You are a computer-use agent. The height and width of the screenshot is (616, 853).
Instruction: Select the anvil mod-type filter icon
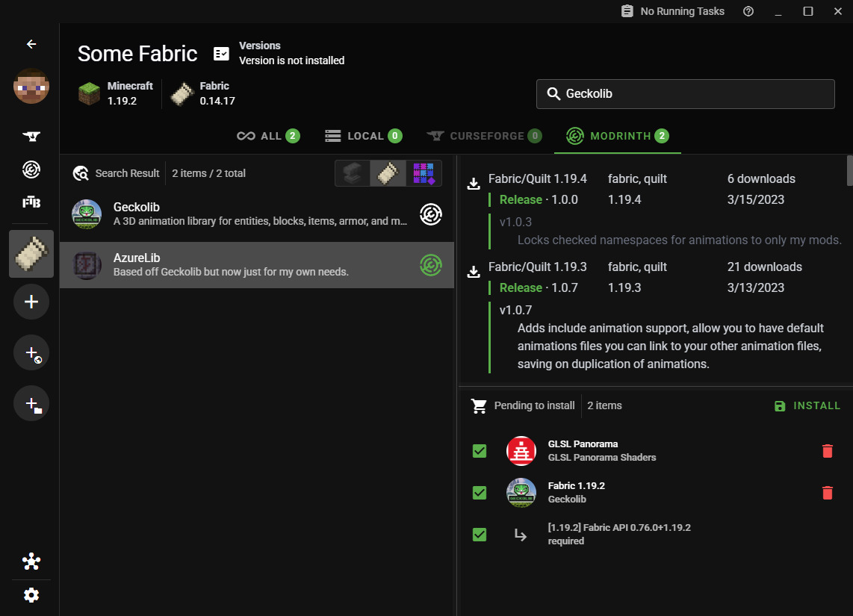(352, 172)
